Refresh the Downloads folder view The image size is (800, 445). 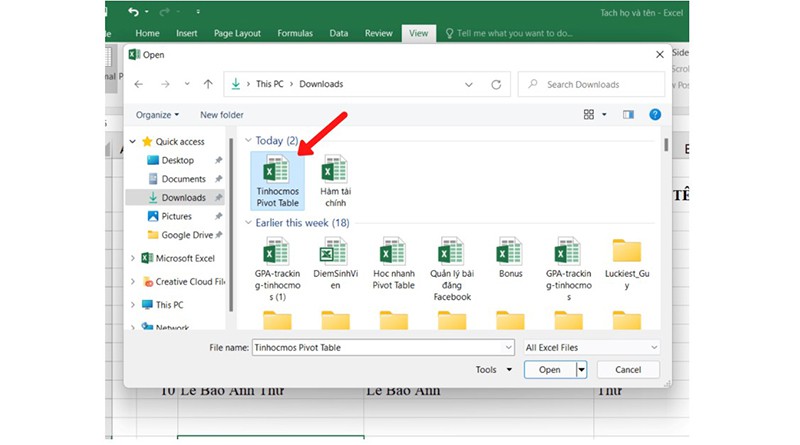496,85
